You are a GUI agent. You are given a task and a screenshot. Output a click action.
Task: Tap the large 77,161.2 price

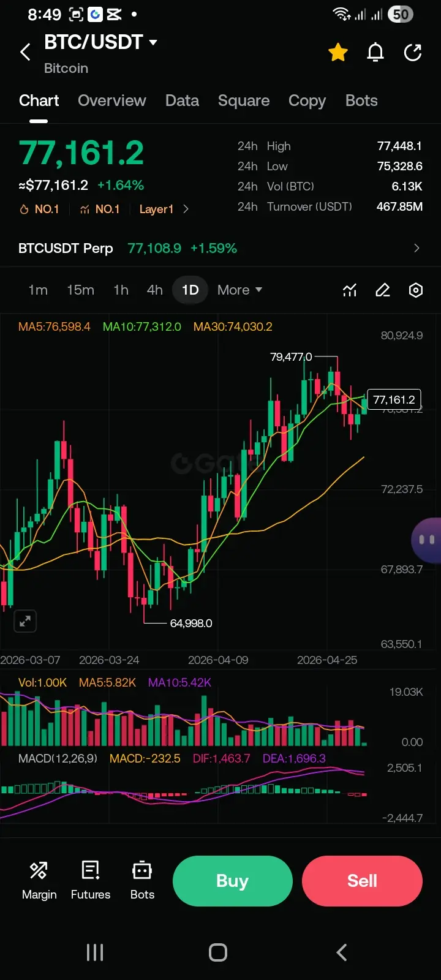coord(81,153)
